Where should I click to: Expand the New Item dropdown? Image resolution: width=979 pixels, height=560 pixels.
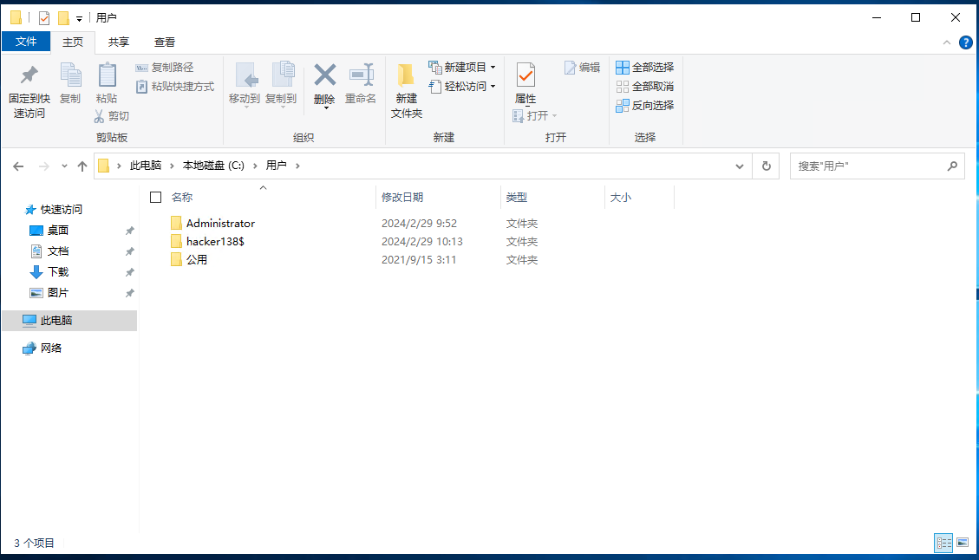point(493,68)
